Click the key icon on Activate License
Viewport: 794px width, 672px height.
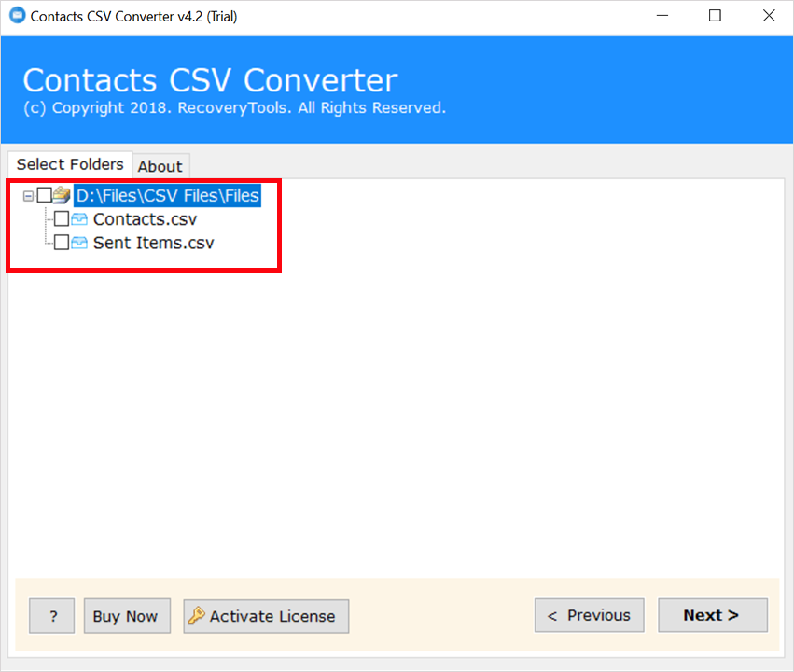click(196, 616)
